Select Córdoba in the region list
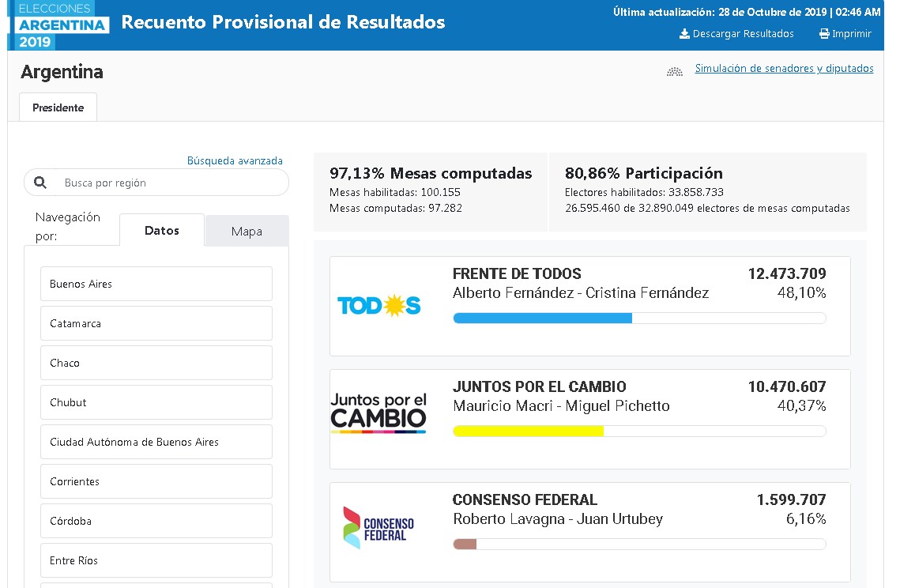This screenshot has height=588, width=915. [x=156, y=521]
